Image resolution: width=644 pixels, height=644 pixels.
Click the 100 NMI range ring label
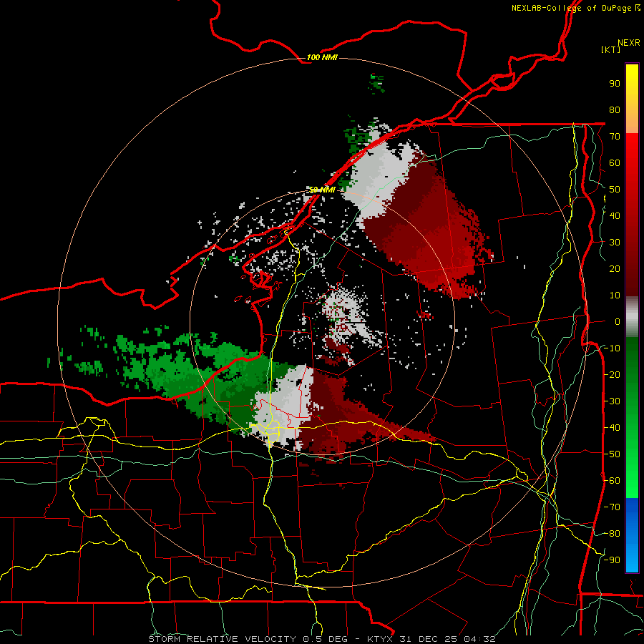(322, 57)
